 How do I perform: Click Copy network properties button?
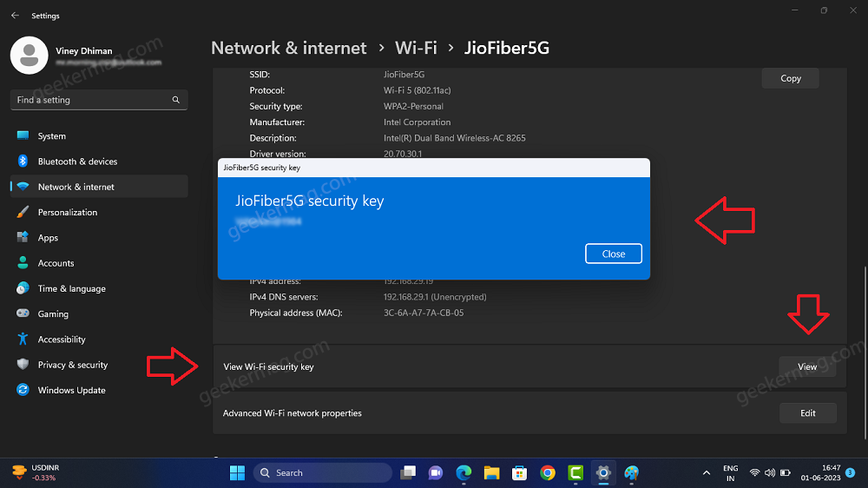click(790, 78)
